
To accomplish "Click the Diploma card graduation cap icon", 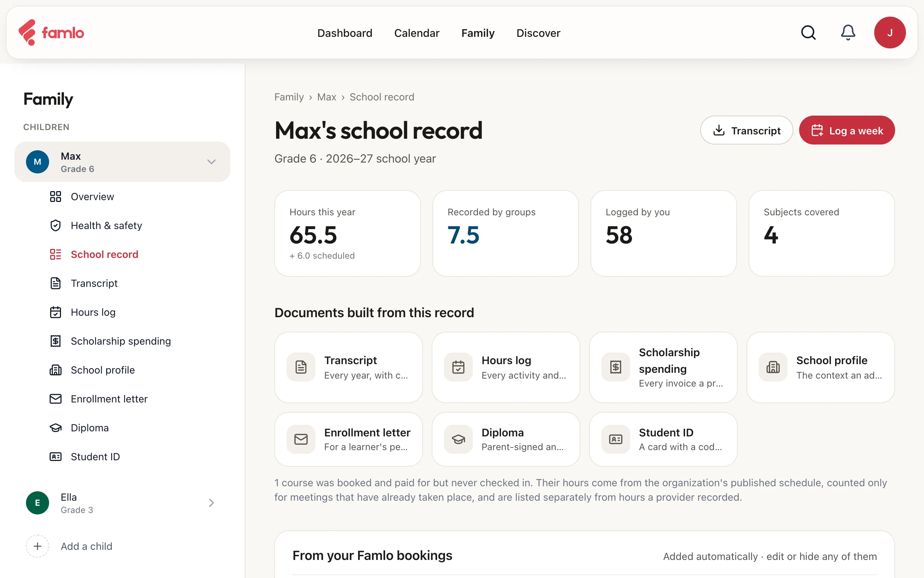I will pyautogui.click(x=458, y=439).
